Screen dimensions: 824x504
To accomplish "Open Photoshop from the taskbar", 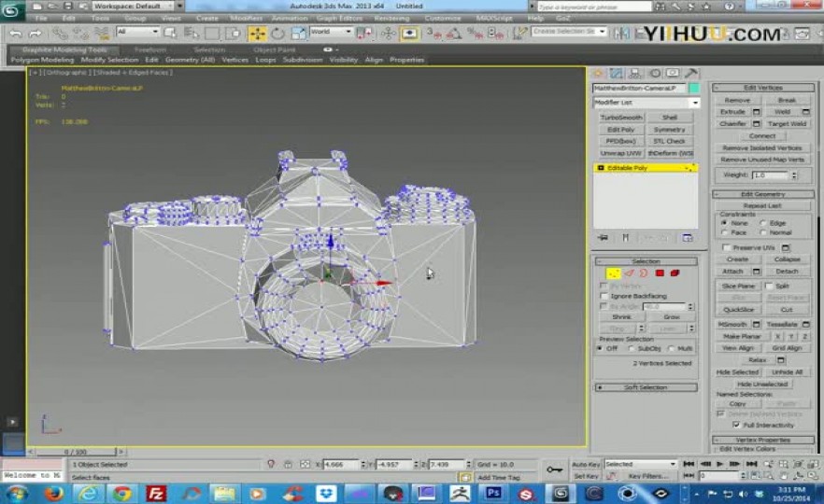I will point(493,494).
